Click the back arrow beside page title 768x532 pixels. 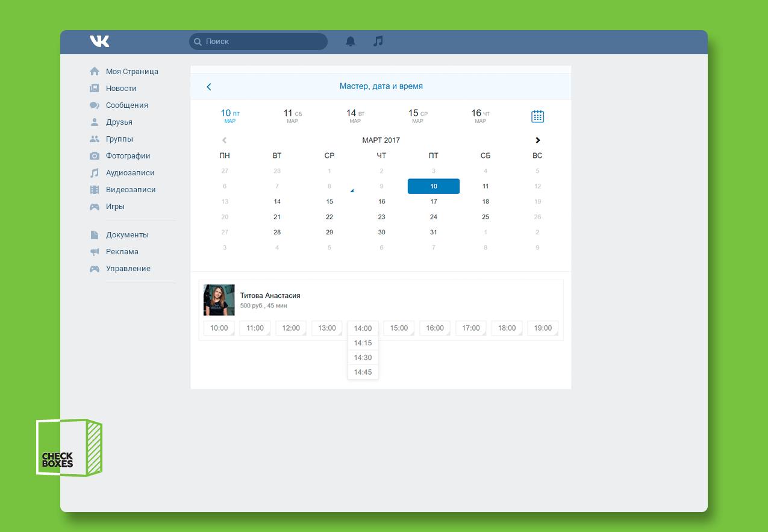click(x=209, y=87)
